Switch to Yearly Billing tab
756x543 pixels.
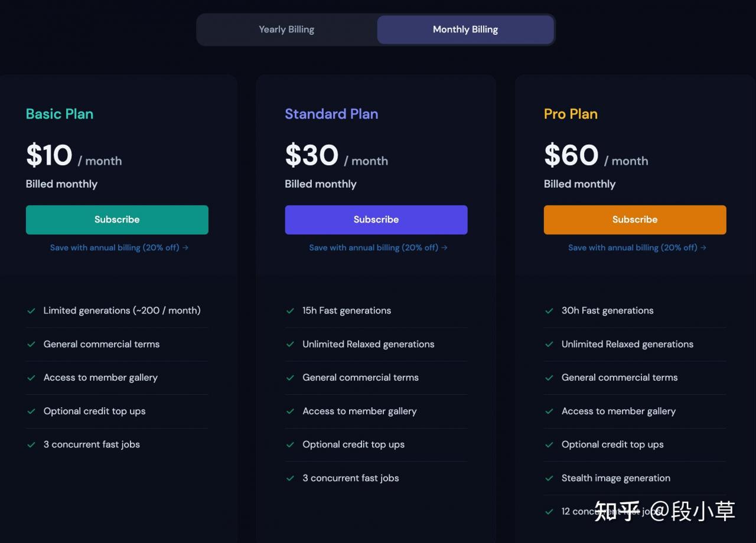coord(286,30)
